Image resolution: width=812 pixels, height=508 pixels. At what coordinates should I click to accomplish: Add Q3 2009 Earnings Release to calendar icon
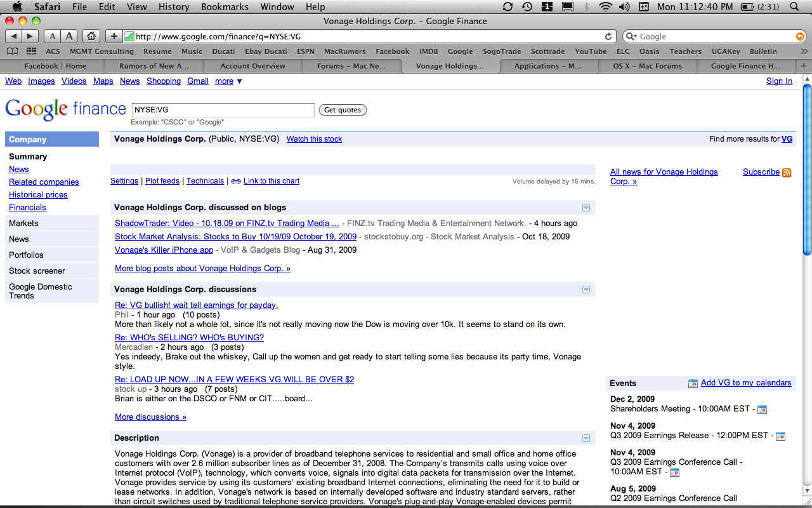point(781,436)
